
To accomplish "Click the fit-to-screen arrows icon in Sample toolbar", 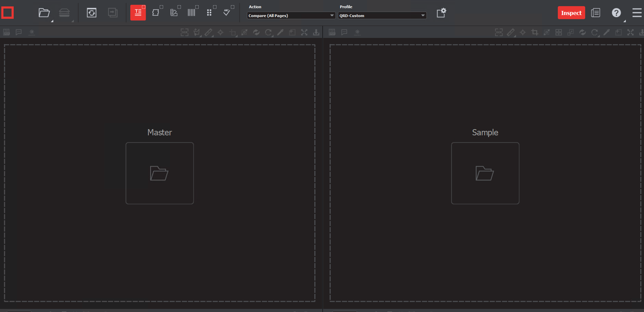I will coord(630,32).
